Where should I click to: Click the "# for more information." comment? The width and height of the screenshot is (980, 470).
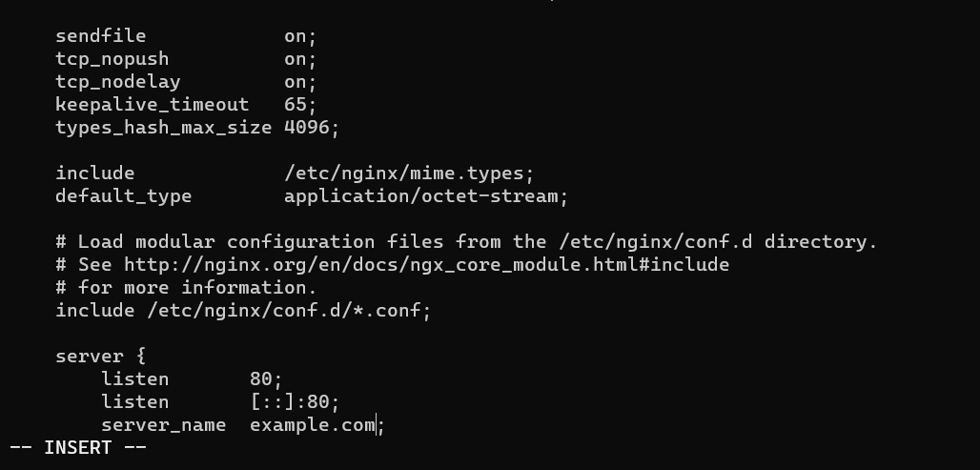point(186,288)
